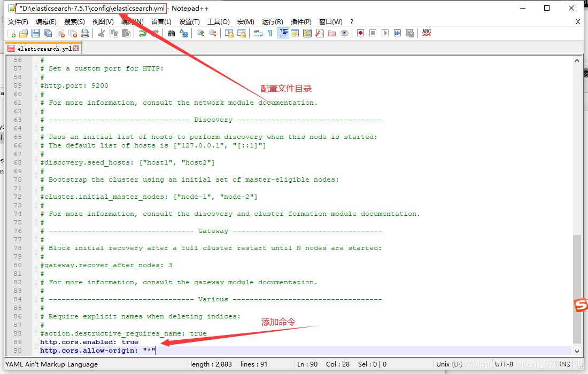The height and width of the screenshot is (374, 588).
Task: Paste using the clipboard toolbar icon
Action: coord(126,33)
